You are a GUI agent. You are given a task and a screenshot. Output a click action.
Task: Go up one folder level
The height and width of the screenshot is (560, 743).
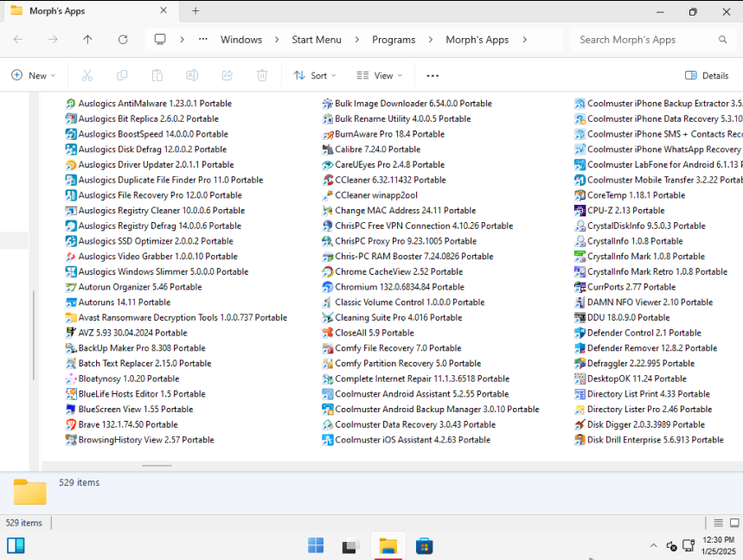click(x=87, y=39)
